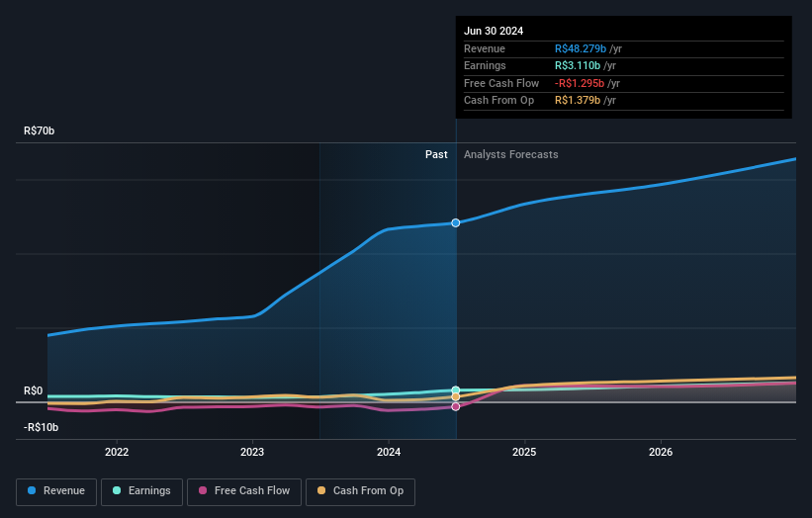Viewport: 812px width, 518px height.
Task: Click the blue Revenue data point marker
Action: 455,223
